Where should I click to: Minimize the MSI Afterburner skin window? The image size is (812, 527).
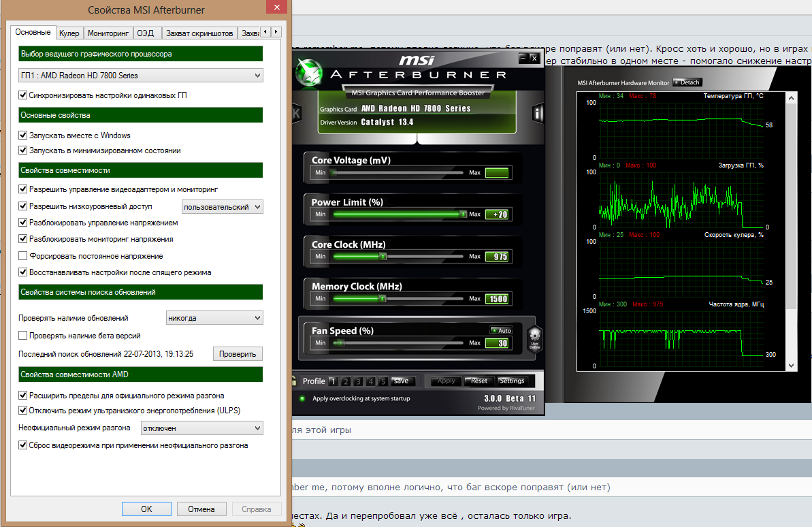[x=523, y=57]
